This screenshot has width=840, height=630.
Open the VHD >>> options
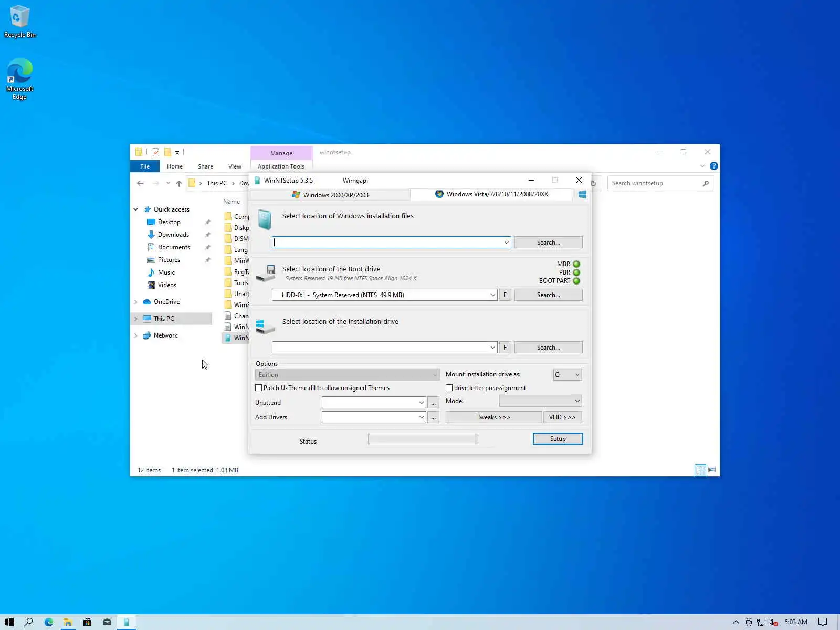click(x=562, y=417)
